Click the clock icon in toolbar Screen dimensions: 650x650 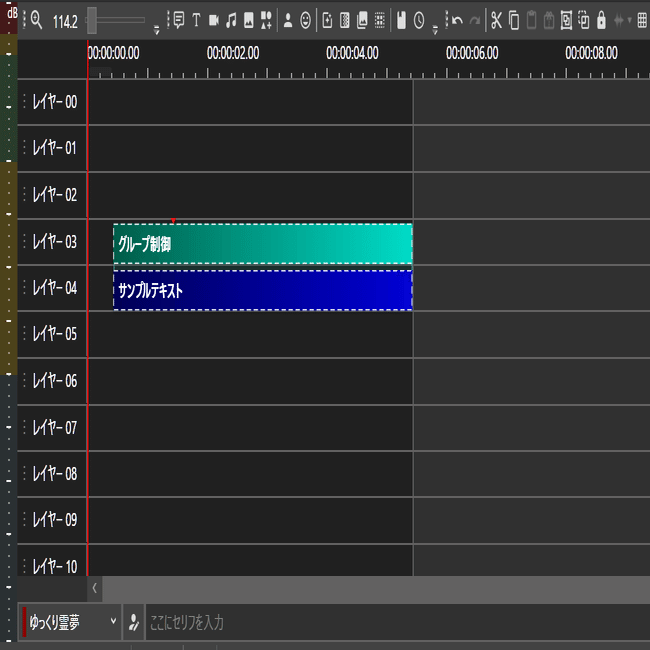click(x=419, y=20)
